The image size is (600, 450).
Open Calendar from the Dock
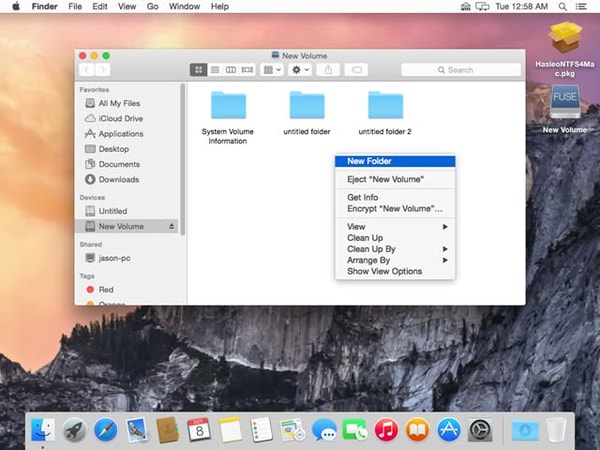pos(199,430)
